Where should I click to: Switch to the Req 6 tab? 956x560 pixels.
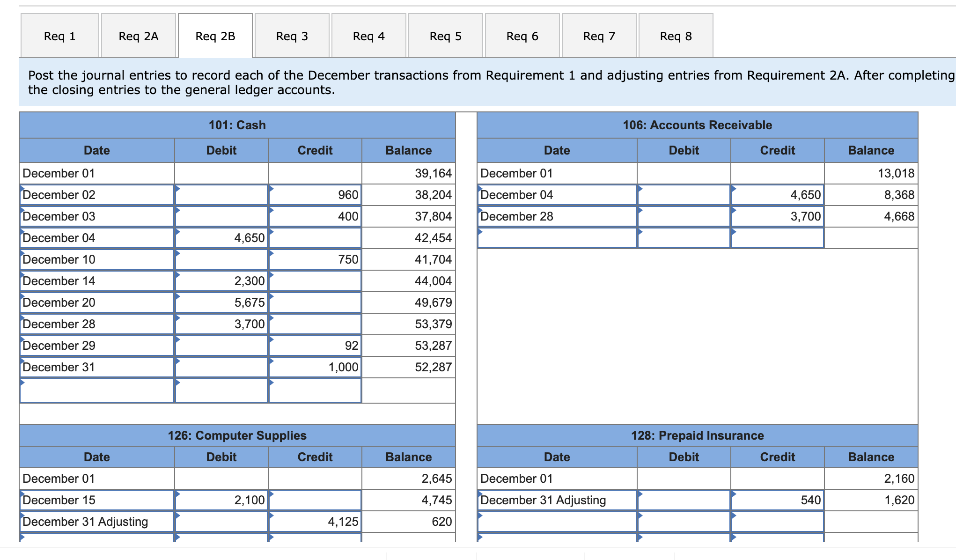pyautogui.click(x=522, y=36)
